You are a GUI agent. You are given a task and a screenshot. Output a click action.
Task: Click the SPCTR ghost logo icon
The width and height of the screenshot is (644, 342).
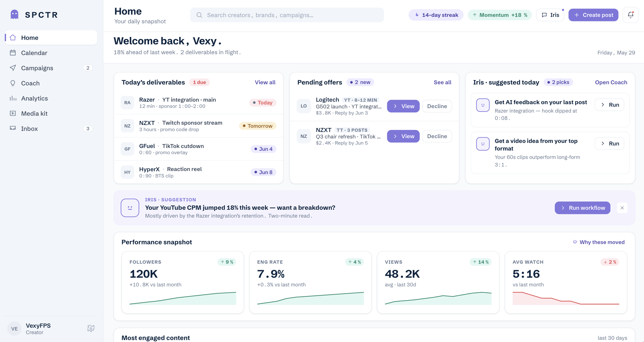[x=14, y=15]
